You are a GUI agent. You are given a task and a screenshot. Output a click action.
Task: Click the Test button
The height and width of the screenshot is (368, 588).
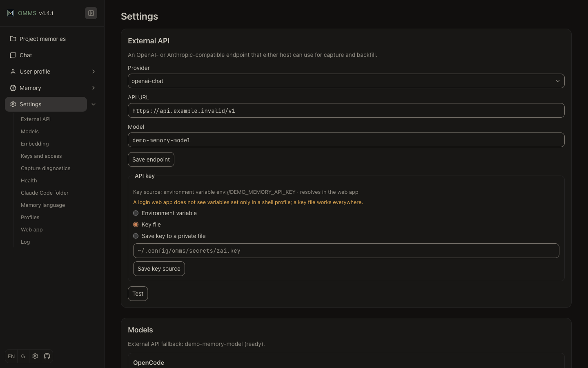138,294
